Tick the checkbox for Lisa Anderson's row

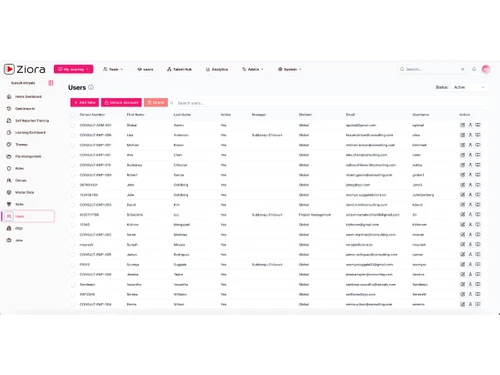pos(73,135)
